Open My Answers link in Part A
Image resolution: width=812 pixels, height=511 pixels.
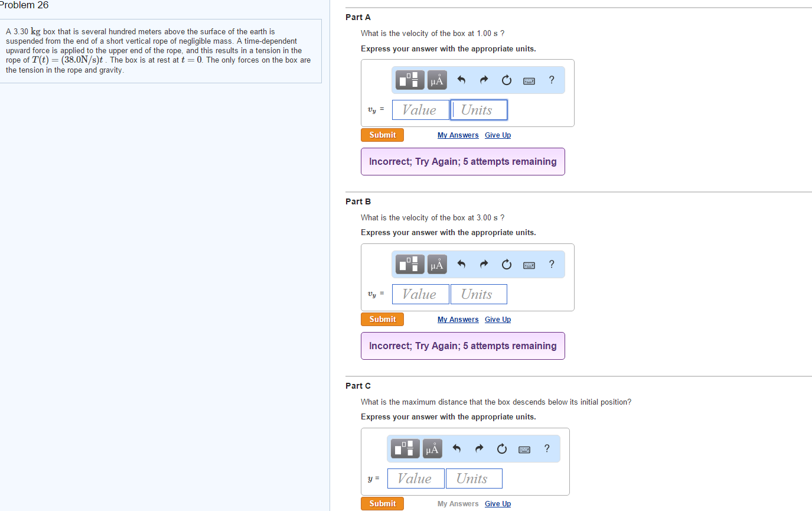458,135
